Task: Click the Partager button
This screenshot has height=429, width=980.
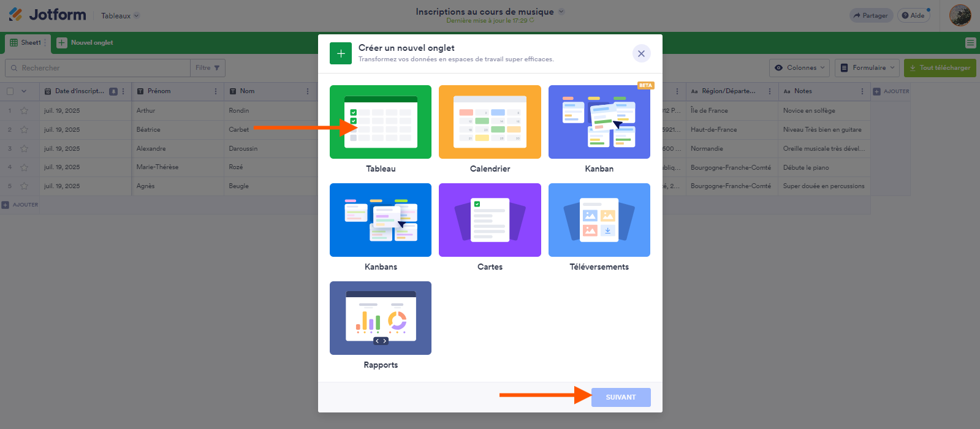Action: [871, 16]
